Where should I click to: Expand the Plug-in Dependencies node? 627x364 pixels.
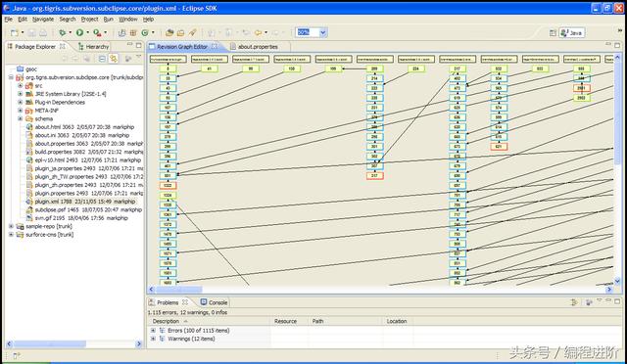pos(20,103)
